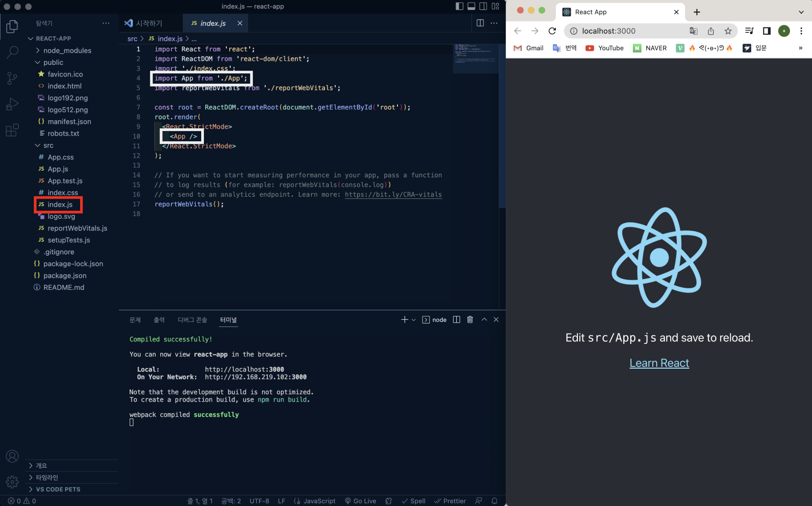Image resolution: width=812 pixels, height=506 pixels.
Task: Open the Run and Debug view
Action: coord(12,104)
